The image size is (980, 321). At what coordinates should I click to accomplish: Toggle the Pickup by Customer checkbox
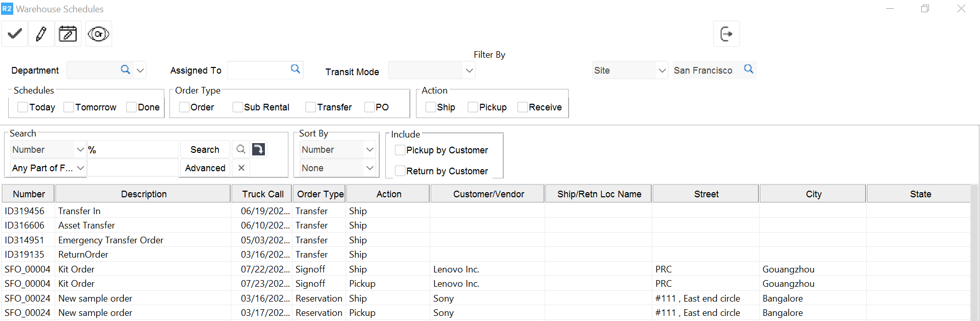coord(400,150)
